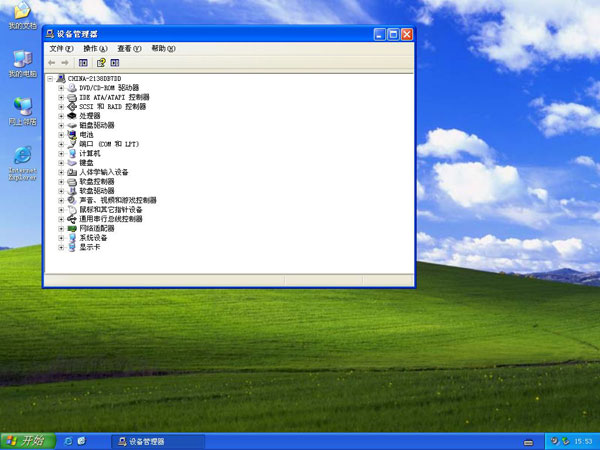Click the 15:53 taskbar clock
Image resolution: width=600 pixels, height=450 pixels.
[583, 442]
